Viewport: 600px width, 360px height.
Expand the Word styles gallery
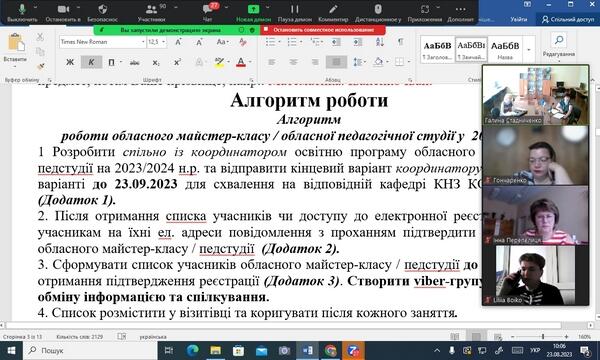529,50
